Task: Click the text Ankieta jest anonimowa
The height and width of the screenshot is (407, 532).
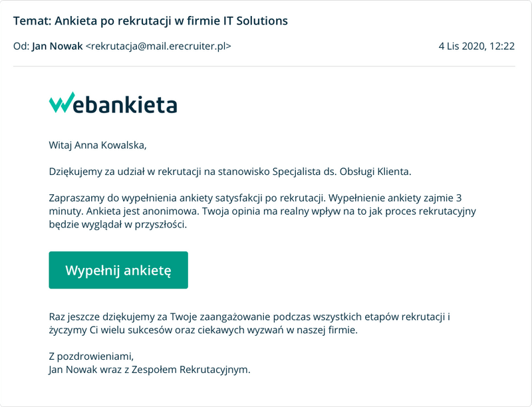Action: [x=143, y=211]
